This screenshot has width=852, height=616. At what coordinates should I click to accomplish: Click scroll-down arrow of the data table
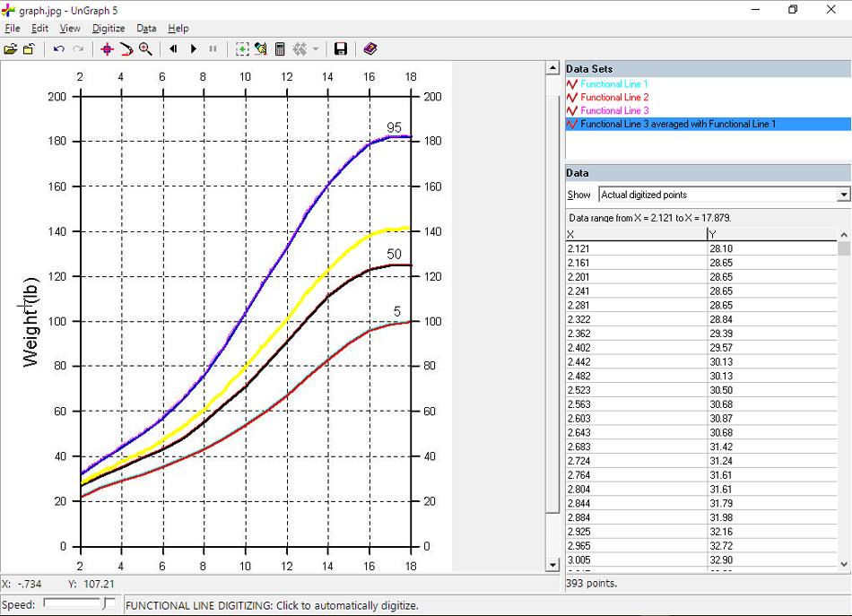(844, 564)
